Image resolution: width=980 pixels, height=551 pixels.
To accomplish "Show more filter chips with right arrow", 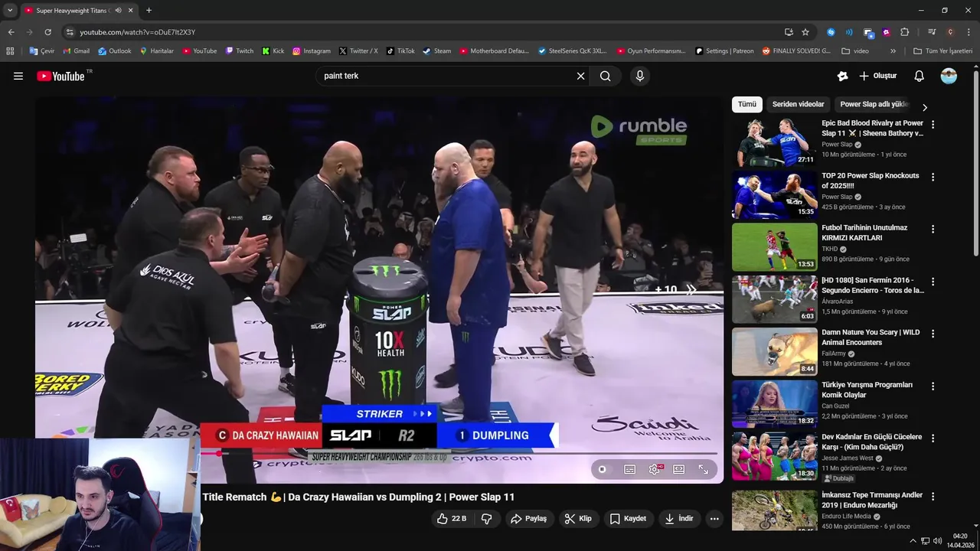I will point(924,108).
